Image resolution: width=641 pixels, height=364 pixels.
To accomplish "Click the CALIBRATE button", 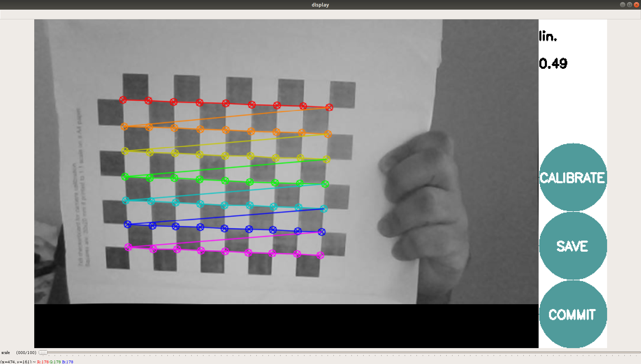I will (x=573, y=177).
